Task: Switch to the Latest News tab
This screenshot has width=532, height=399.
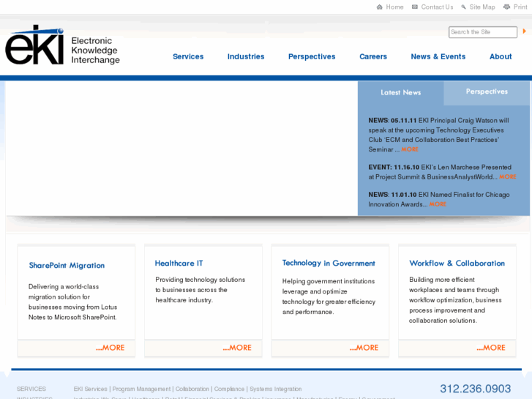Action: point(401,93)
